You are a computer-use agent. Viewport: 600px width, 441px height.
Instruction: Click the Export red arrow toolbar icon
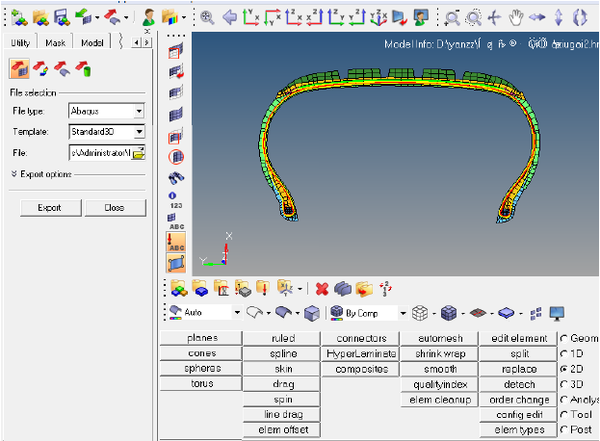click(x=112, y=18)
